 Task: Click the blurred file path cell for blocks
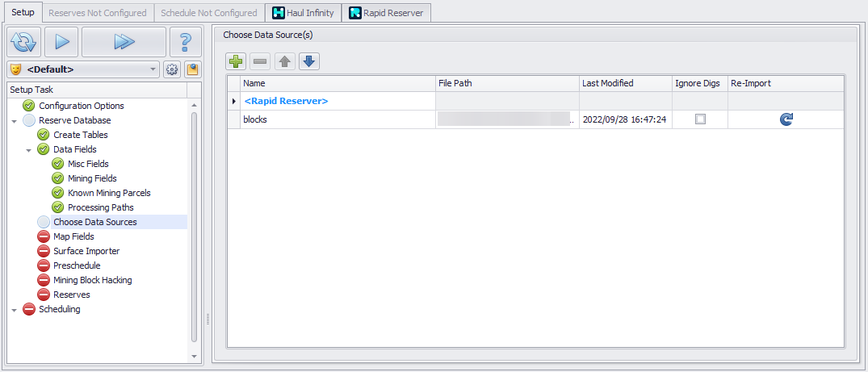pos(507,119)
